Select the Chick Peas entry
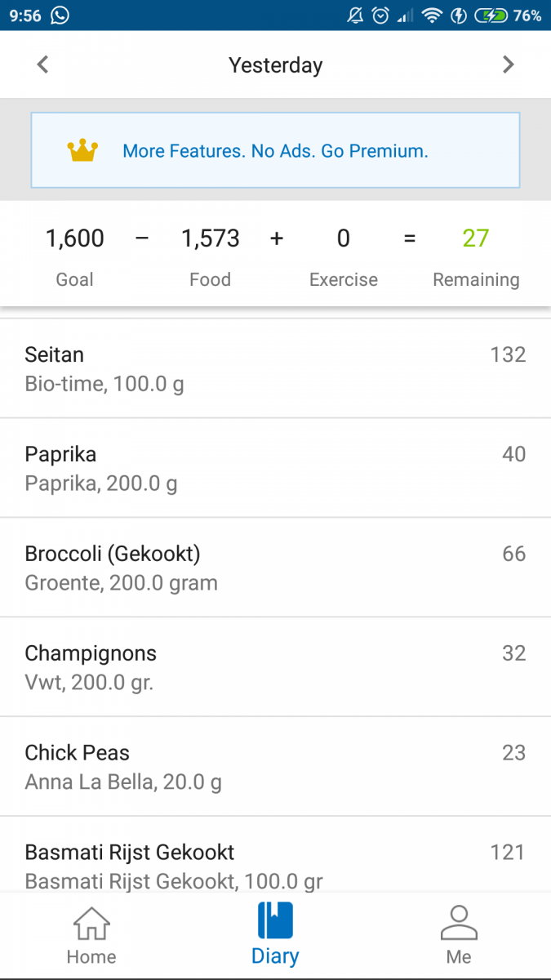 pos(275,766)
